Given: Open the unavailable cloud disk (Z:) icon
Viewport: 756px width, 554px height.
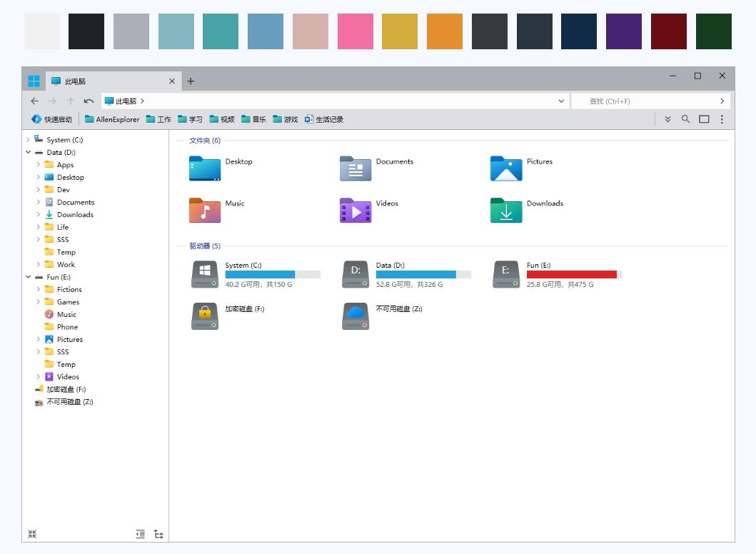Looking at the screenshot, I should pyautogui.click(x=356, y=316).
